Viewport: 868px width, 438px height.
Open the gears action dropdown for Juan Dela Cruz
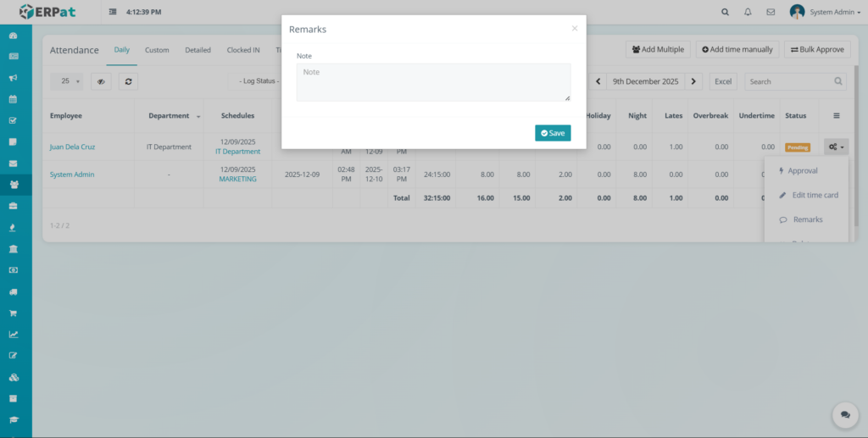point(836,147)
